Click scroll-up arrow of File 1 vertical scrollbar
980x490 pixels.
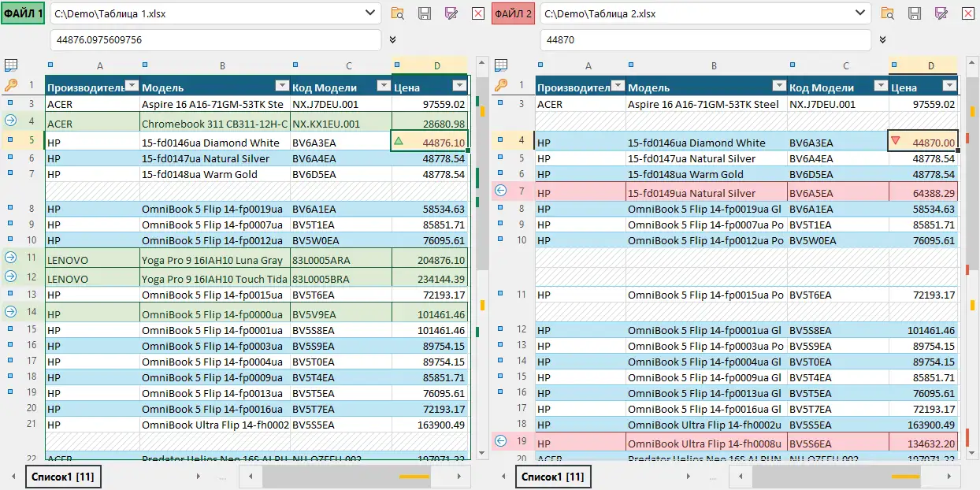[x=481, y=65]
